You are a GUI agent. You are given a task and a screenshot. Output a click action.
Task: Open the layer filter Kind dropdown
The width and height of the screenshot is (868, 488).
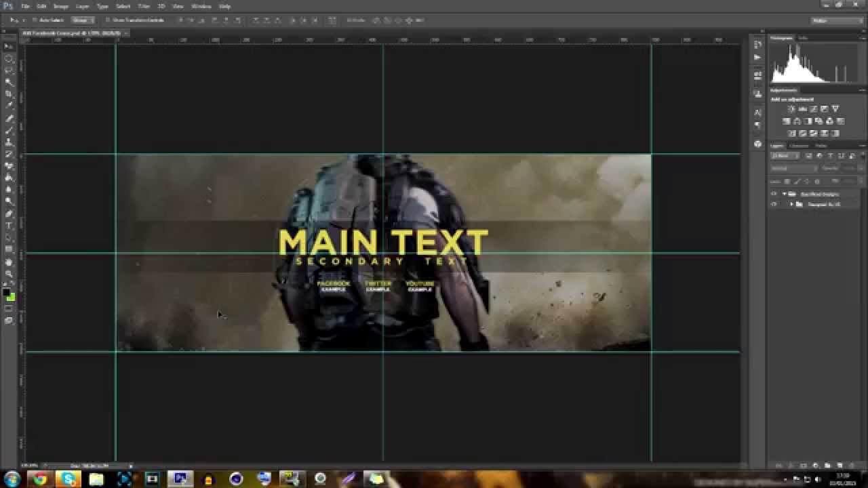[785, 156]
